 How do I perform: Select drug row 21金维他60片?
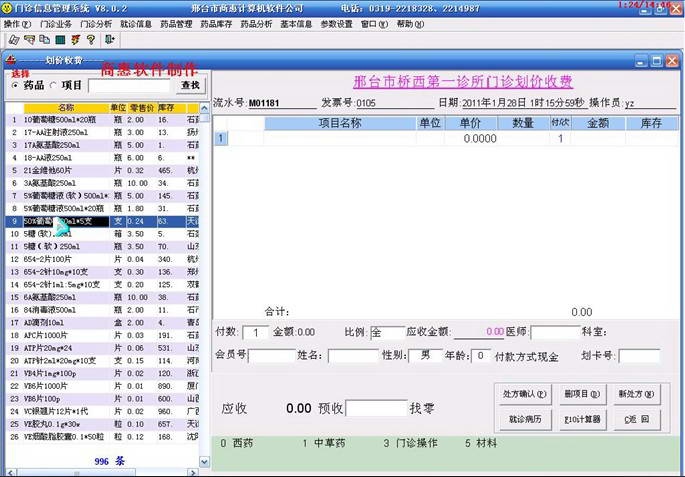103,170
